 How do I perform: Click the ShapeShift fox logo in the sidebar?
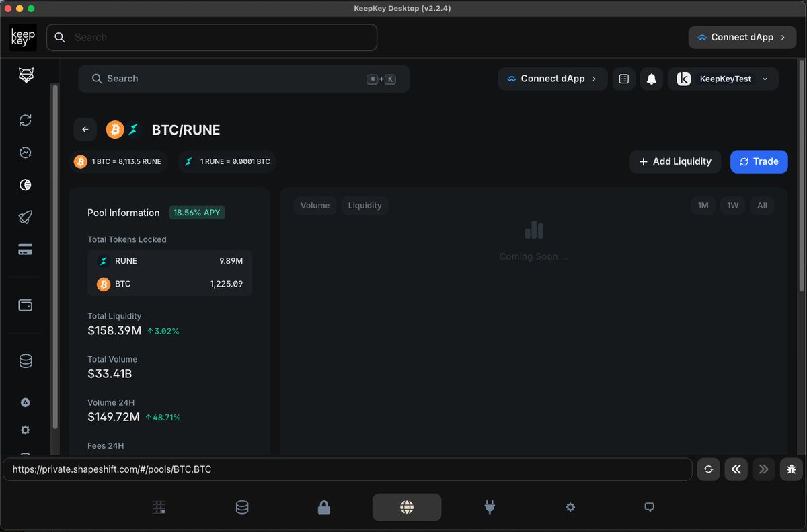coord(26,75)
